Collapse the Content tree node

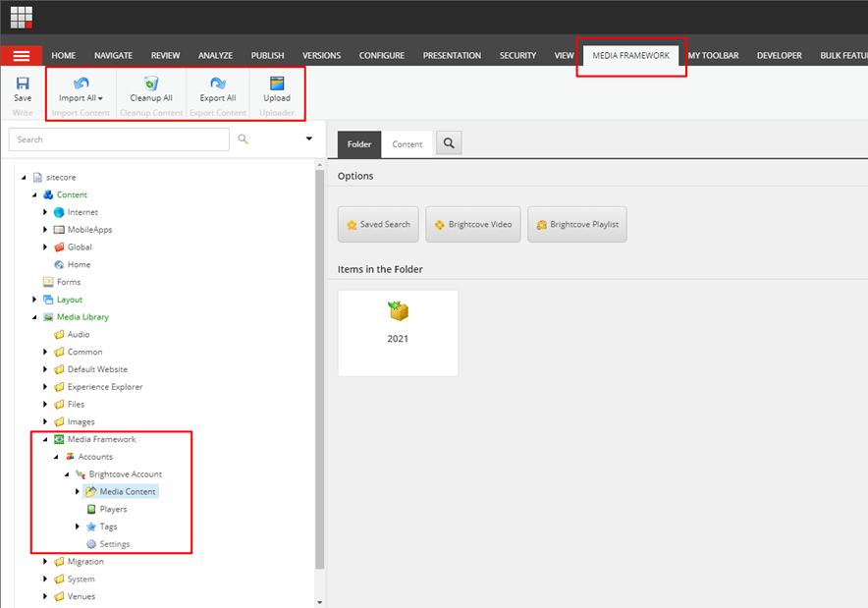34,194
